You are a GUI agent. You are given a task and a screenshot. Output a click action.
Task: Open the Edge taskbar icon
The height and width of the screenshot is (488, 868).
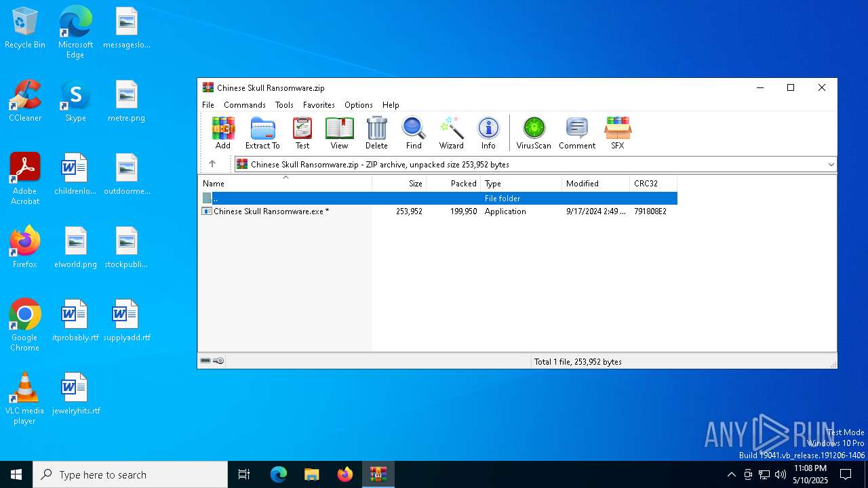pyautogui.click(x=279, y=474)
